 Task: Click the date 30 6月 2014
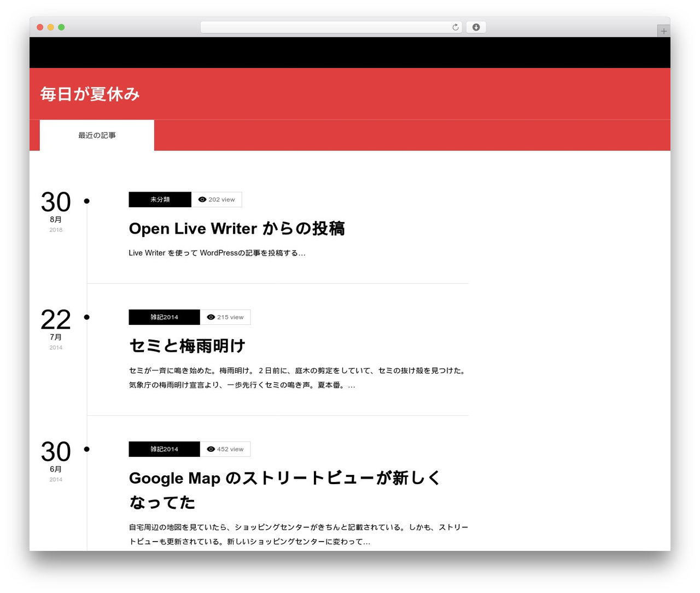(56, 461)
